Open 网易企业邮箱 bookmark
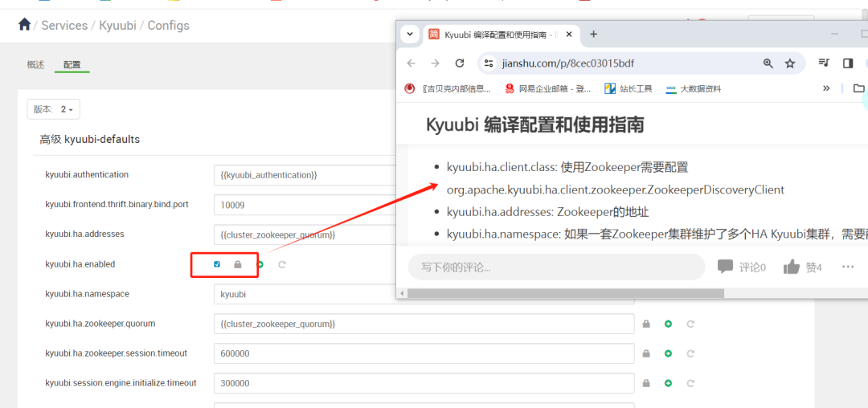Viewport: 868px width, 408px height. click(548, 88)
